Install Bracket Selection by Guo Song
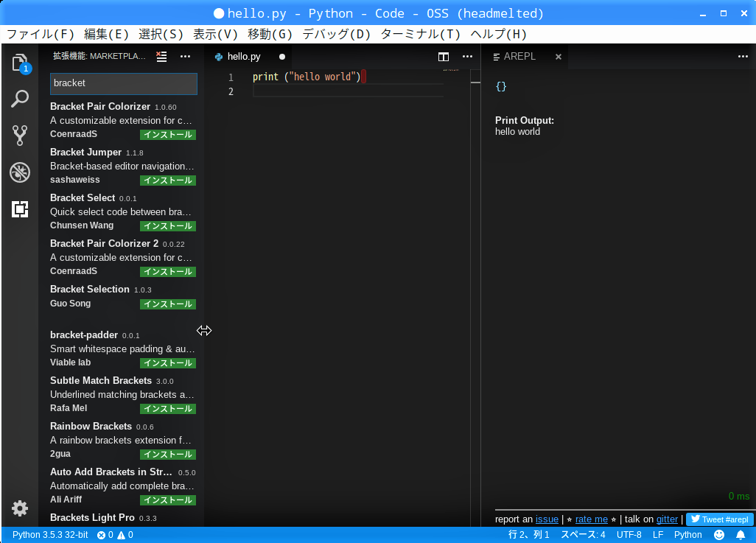The image size is (756, 543). pos(168,304)
